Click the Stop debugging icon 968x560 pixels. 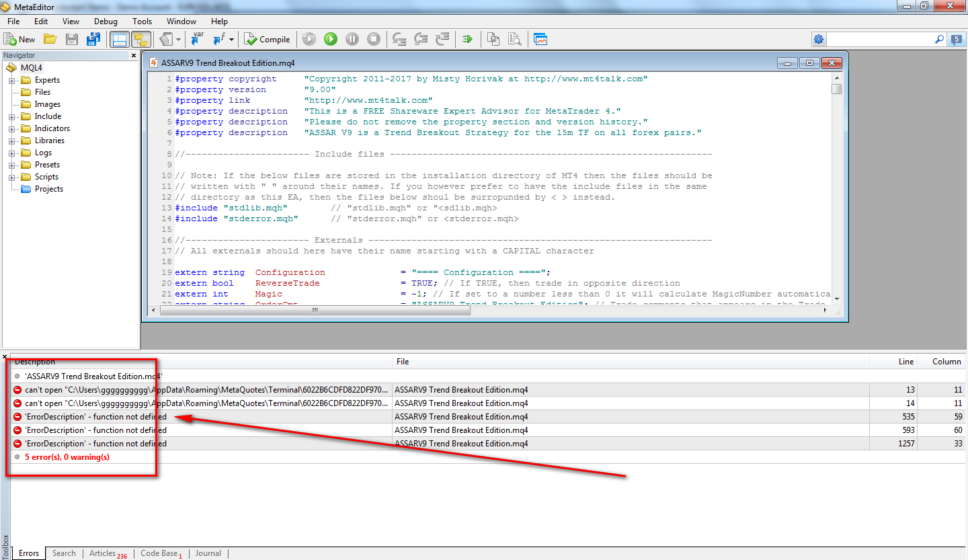[374, 39]
